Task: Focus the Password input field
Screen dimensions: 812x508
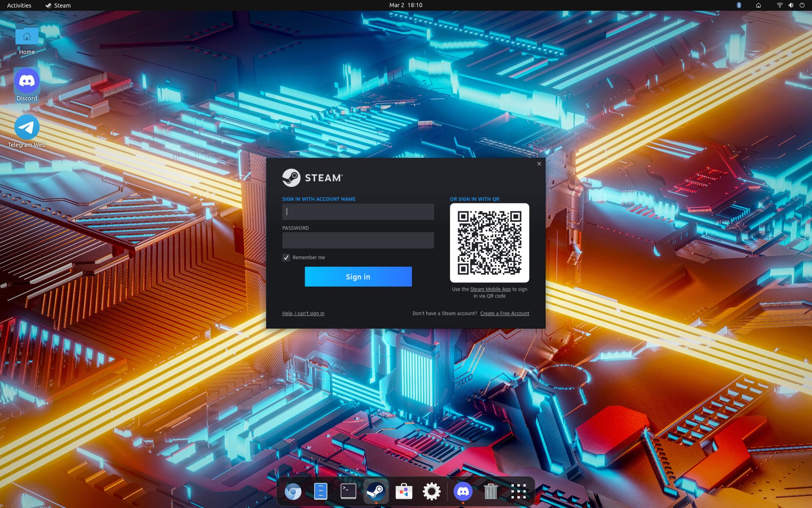Action: coord(358,240)
